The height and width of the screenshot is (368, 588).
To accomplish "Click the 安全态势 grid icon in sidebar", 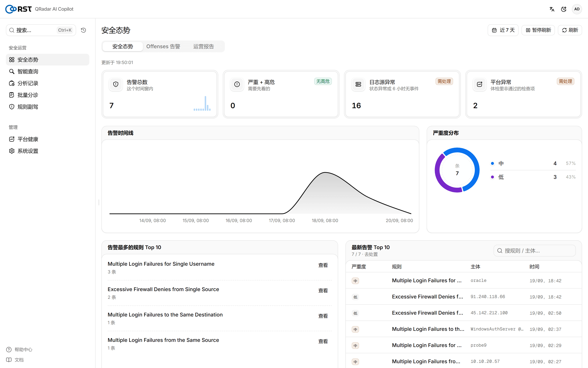I will point(12,60).
